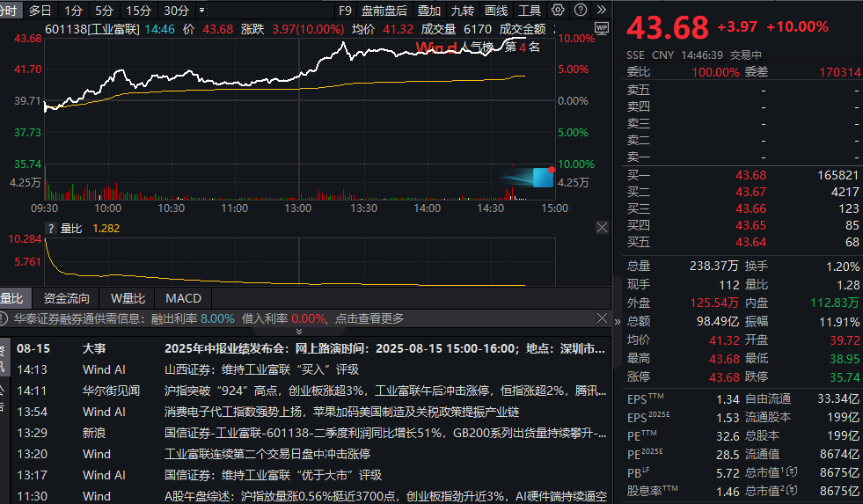Click the 买四 price 43.65

(750, 225)
